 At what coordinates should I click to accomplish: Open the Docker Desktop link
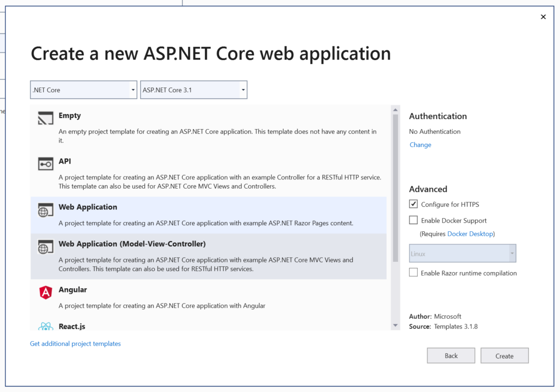click(470, 234)
